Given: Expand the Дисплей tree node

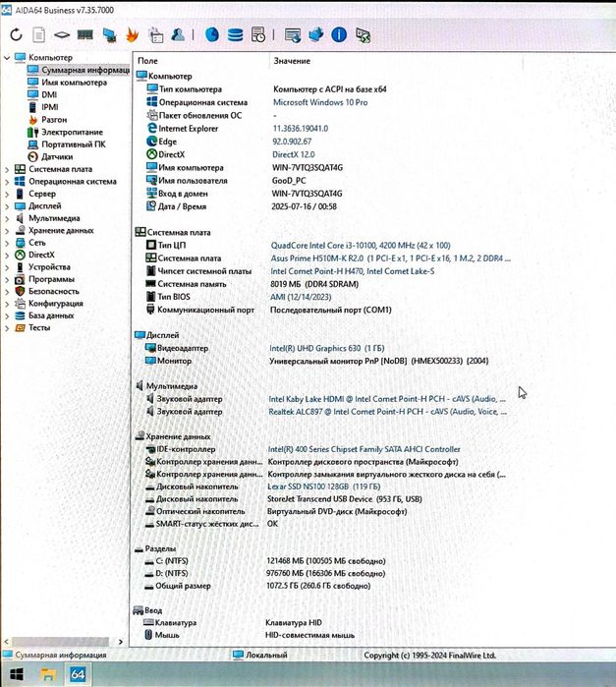Looking at the screenshot, I should (7, 206).
